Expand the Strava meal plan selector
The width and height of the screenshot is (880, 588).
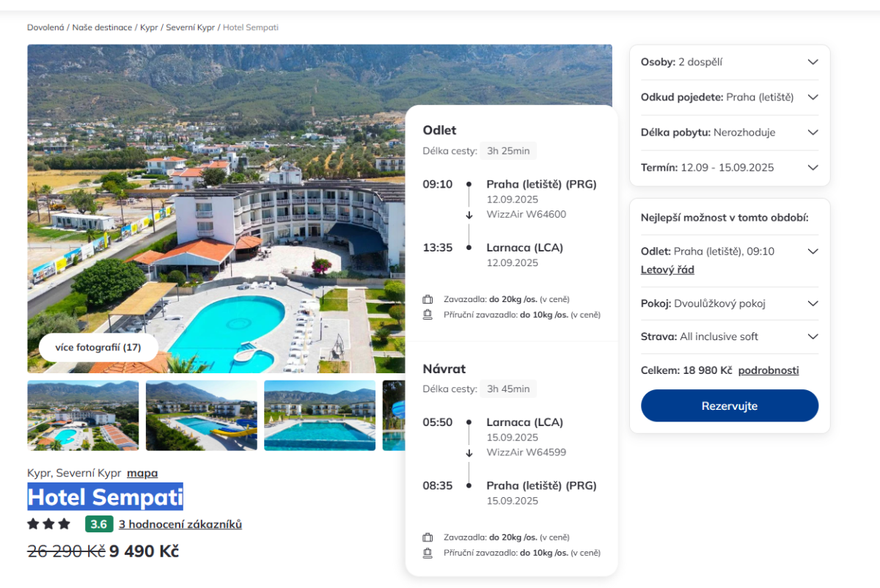point(813,337)
